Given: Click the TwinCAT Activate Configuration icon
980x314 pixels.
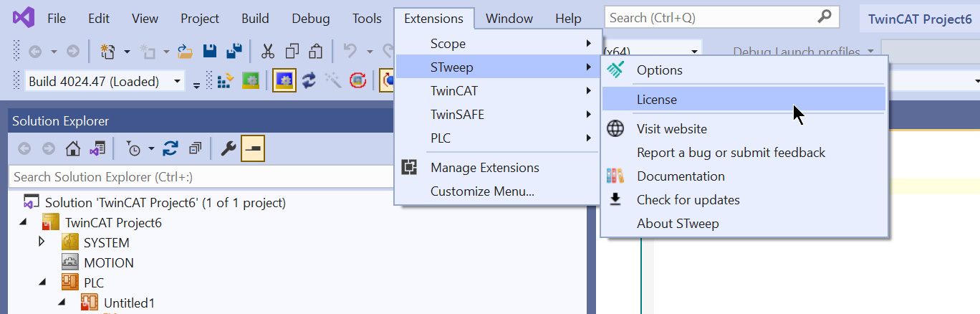Looking at the screenshot, I should click(x=225, y=81).
